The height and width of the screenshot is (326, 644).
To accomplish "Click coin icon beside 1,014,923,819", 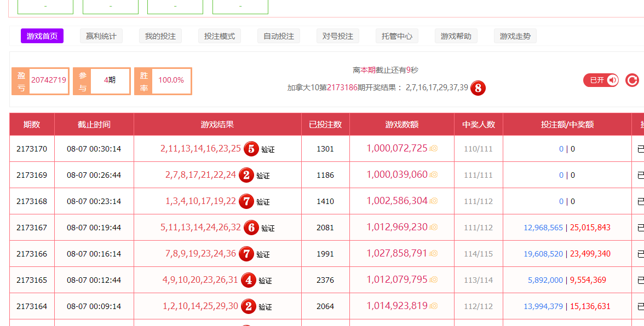I will (x=434, y=306).
